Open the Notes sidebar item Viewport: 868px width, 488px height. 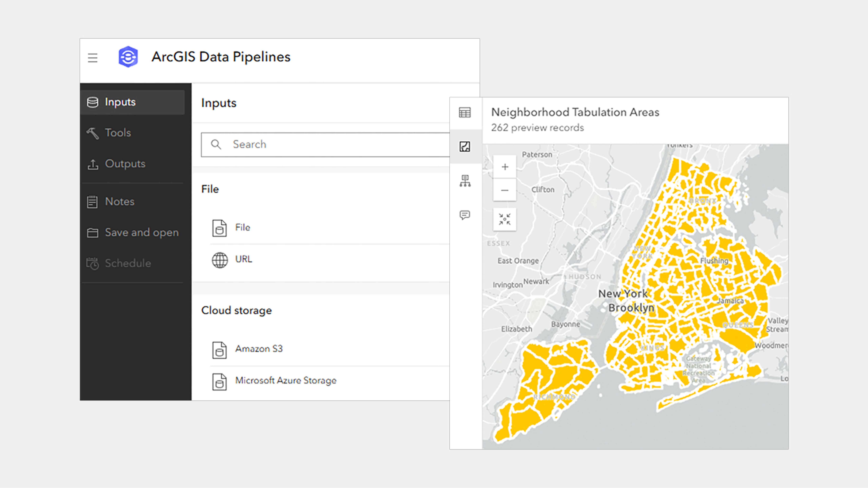pyautogui.click(x=133, y=202)
